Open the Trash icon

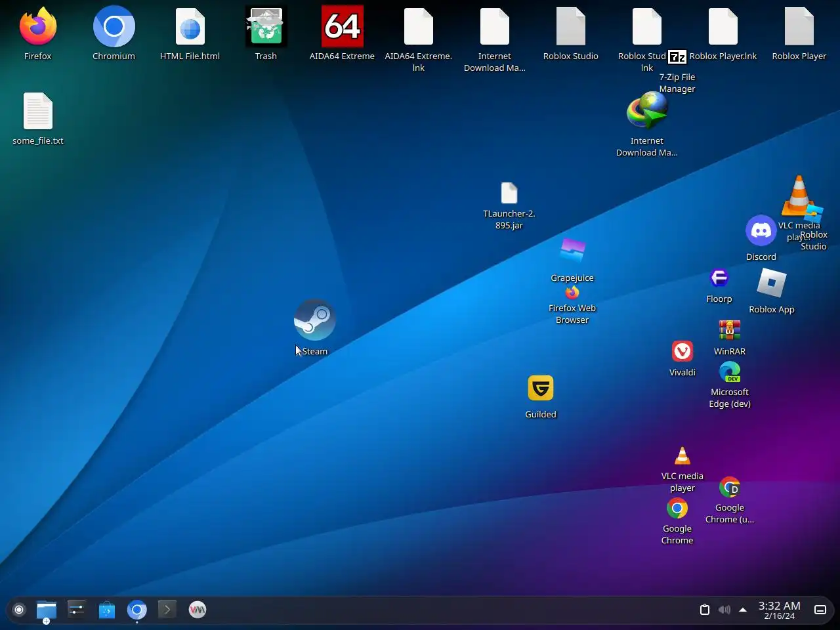[x=266, y=26]
